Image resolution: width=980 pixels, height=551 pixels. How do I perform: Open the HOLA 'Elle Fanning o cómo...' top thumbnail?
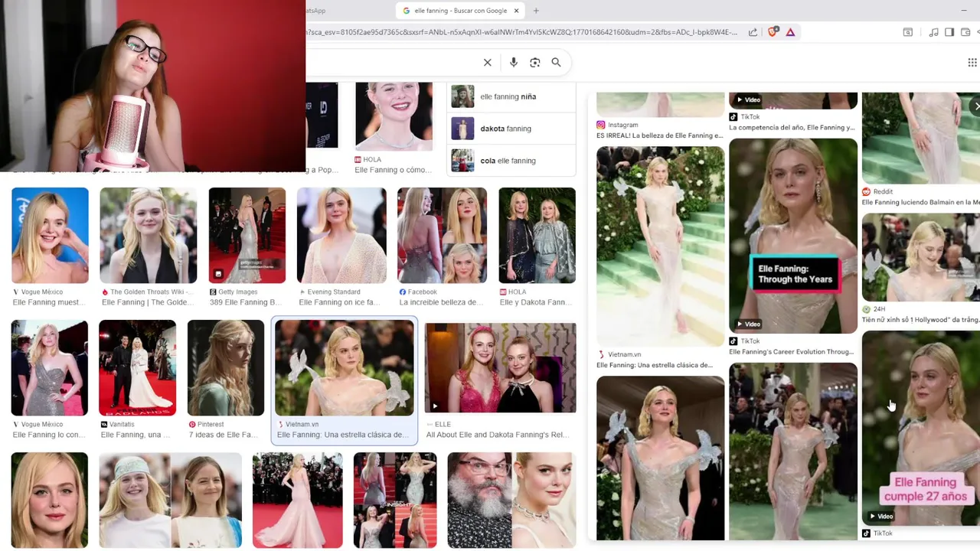[394, 116]
